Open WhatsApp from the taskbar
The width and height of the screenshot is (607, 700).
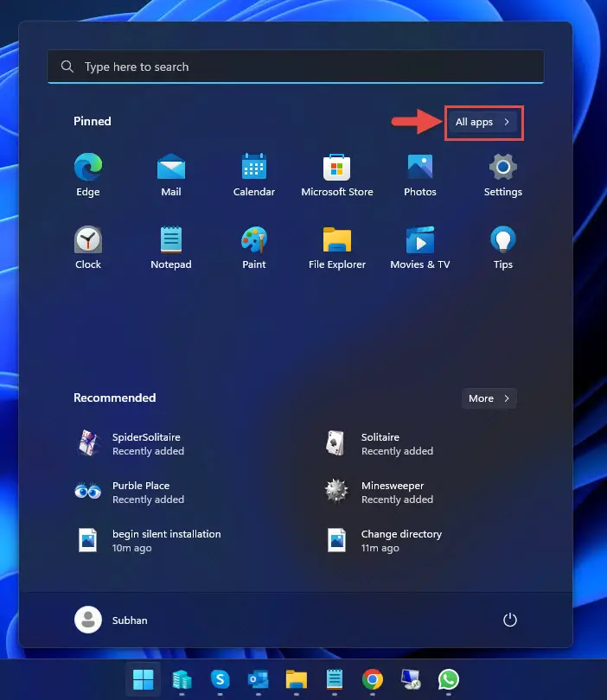[x=449, y=679]
